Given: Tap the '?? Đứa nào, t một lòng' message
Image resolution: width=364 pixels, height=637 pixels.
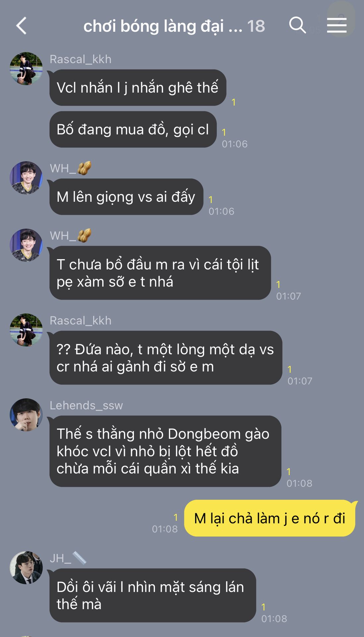Looking at the screenshot, I should (166, 358).
